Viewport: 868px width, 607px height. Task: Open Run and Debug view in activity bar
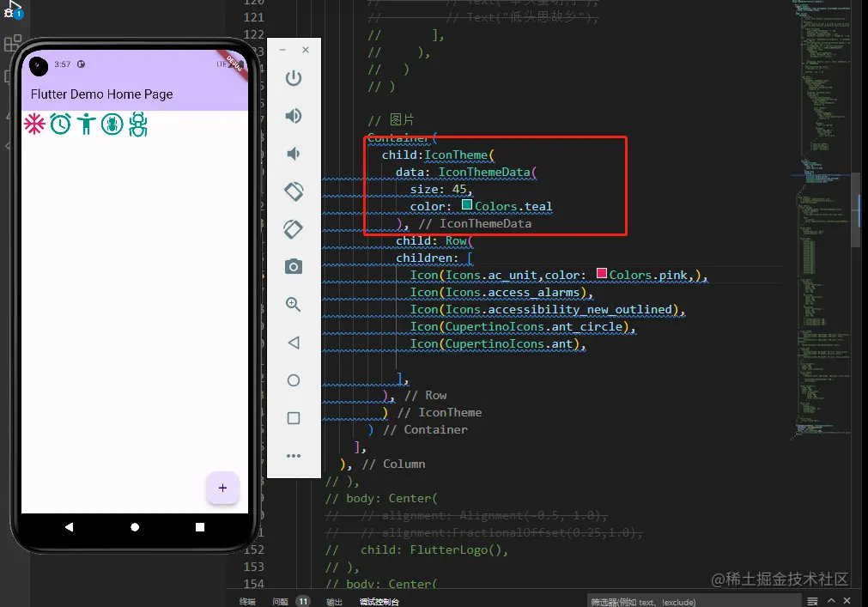[12, 9]
